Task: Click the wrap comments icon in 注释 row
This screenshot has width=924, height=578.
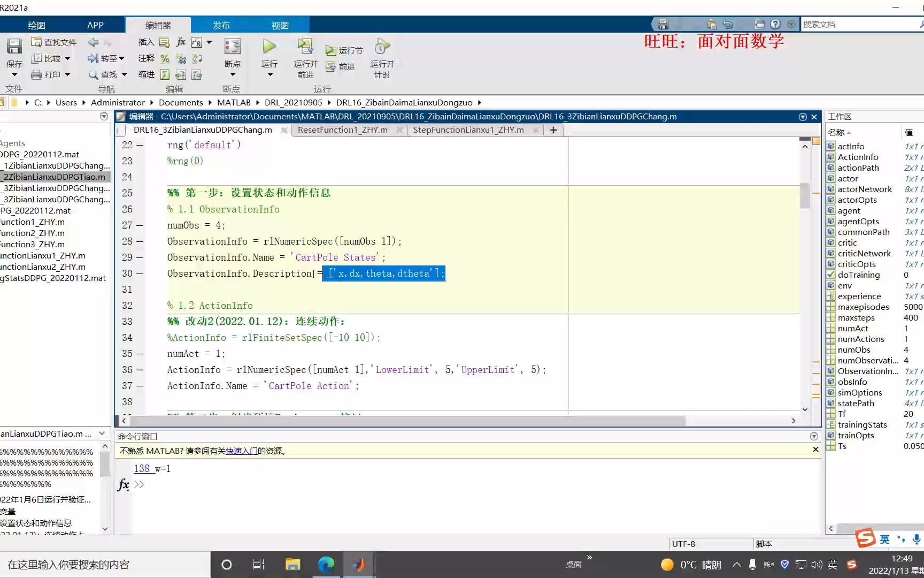Action: [x=197, y=58]
